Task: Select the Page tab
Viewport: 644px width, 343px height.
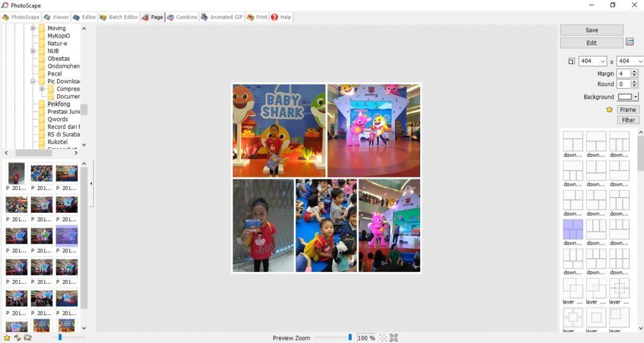Action: [x=152, y=17]
